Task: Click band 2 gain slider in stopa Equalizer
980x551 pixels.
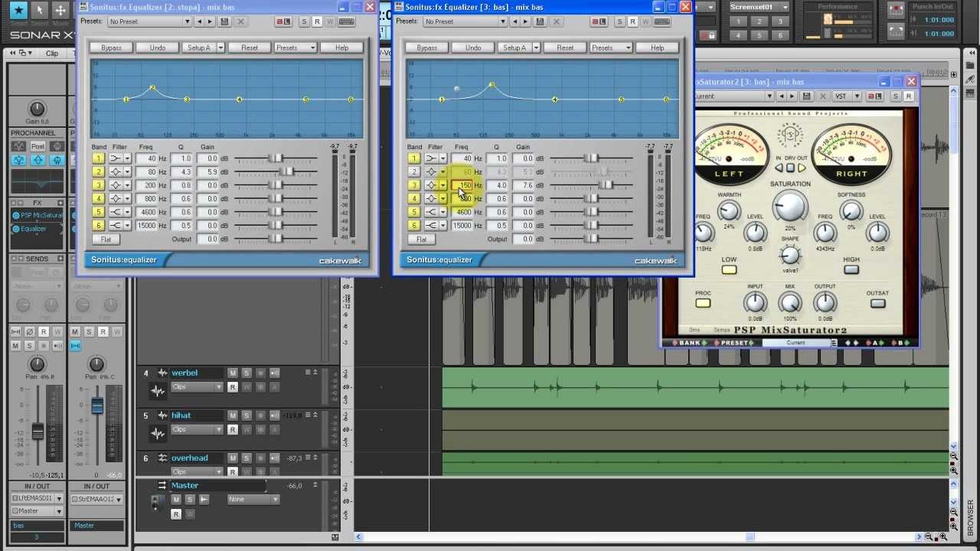Action: [x=288, y=172]
